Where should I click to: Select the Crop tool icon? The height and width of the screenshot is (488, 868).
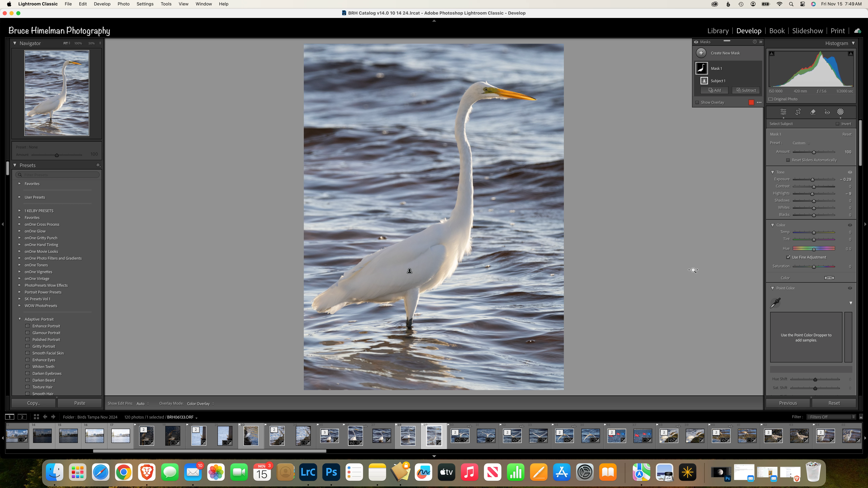click(x=798, y=112)
